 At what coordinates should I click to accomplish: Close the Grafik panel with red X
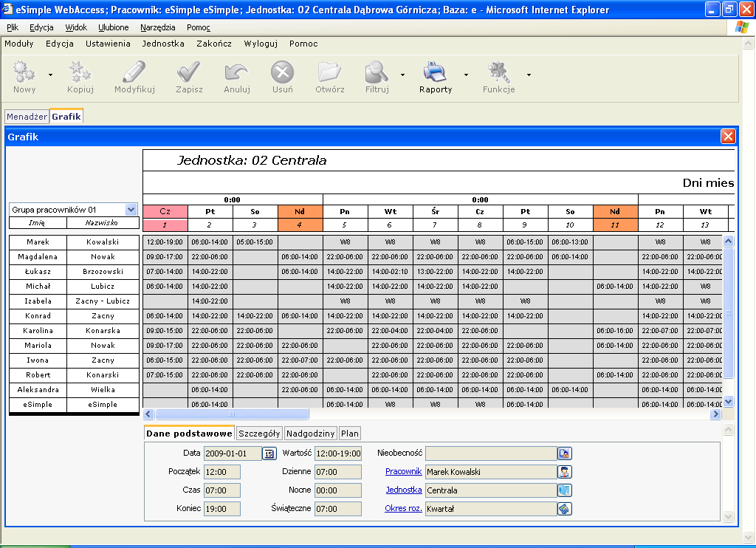point(728,137)
